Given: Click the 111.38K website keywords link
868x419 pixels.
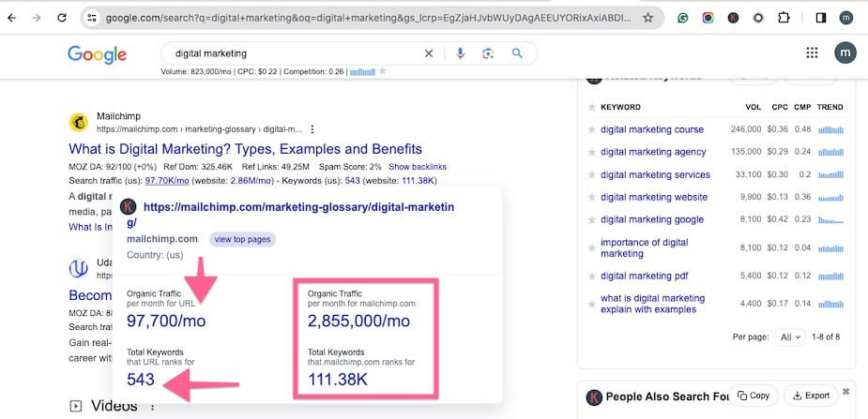Looking at the screenshot, I should pyautogui.click(x=417, y=181).
